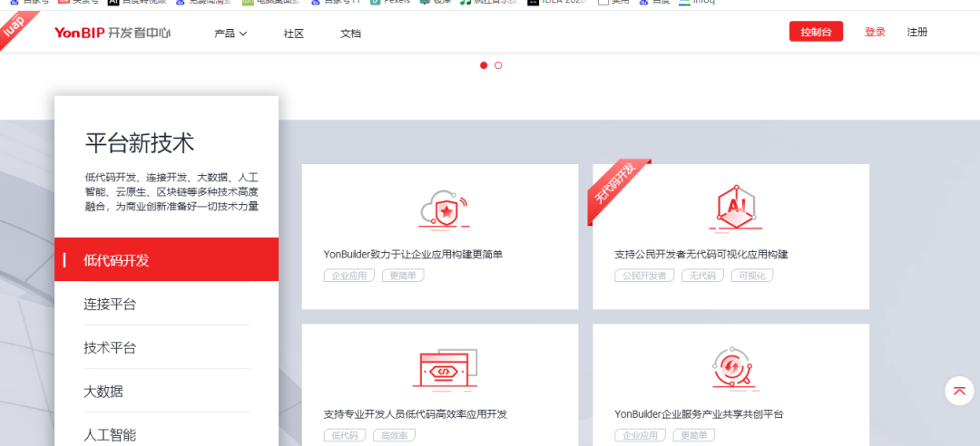
Task: Switch to the second hollow carousel dot
Action: coord(498,65)
